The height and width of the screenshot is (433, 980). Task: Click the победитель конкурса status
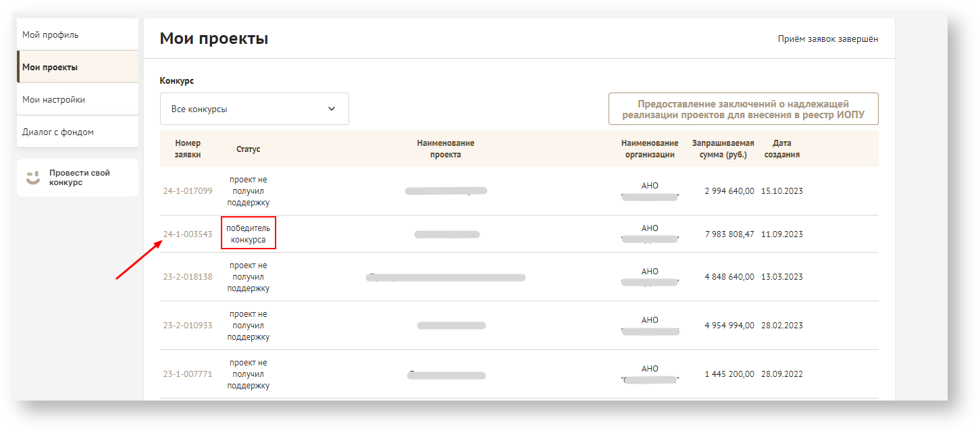pyautogui.click(x=248, y=234)
